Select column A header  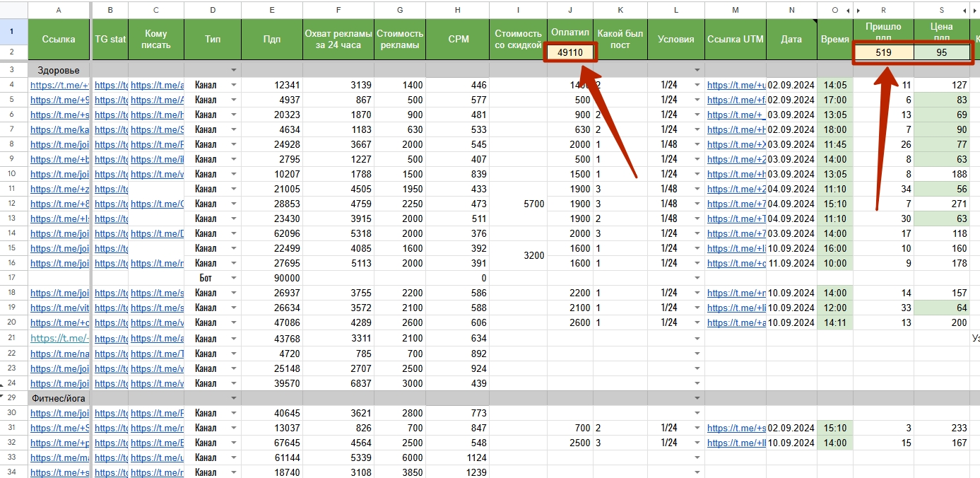(58, 11)
